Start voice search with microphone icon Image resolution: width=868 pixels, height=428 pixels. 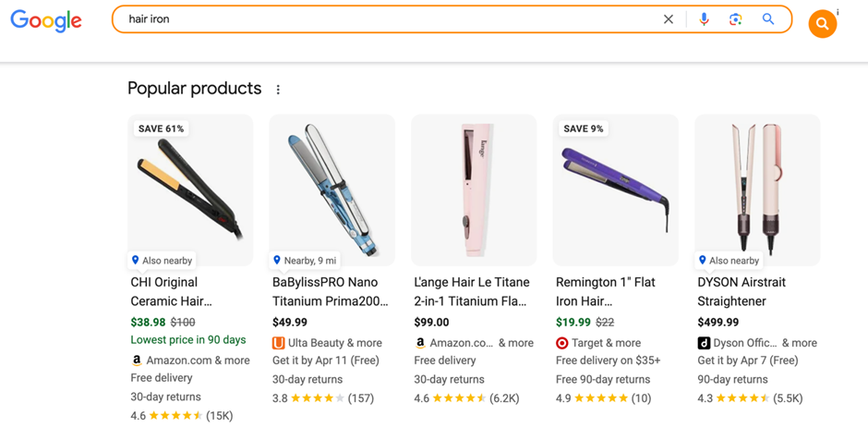[704, 19]
